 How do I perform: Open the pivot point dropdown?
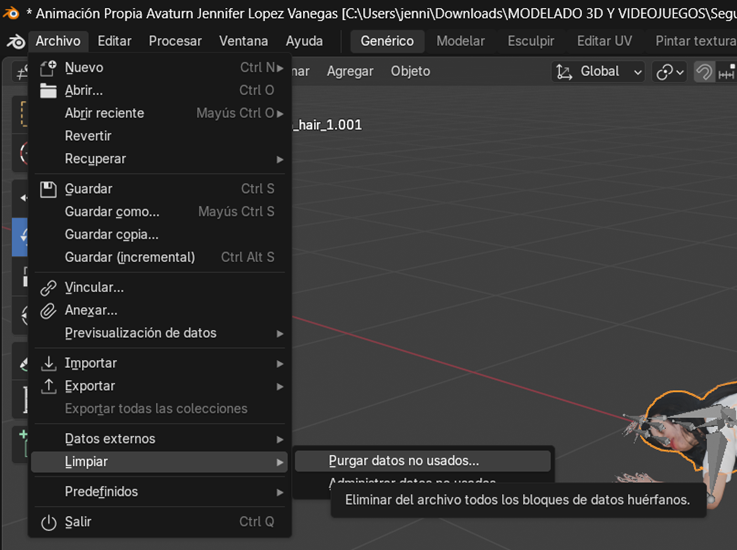coord(669,72)
